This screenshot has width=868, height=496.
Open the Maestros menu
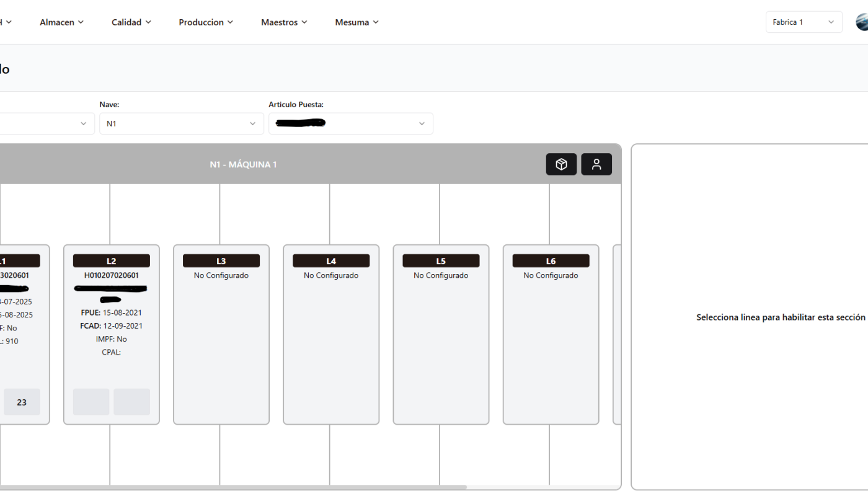[284, 22]
